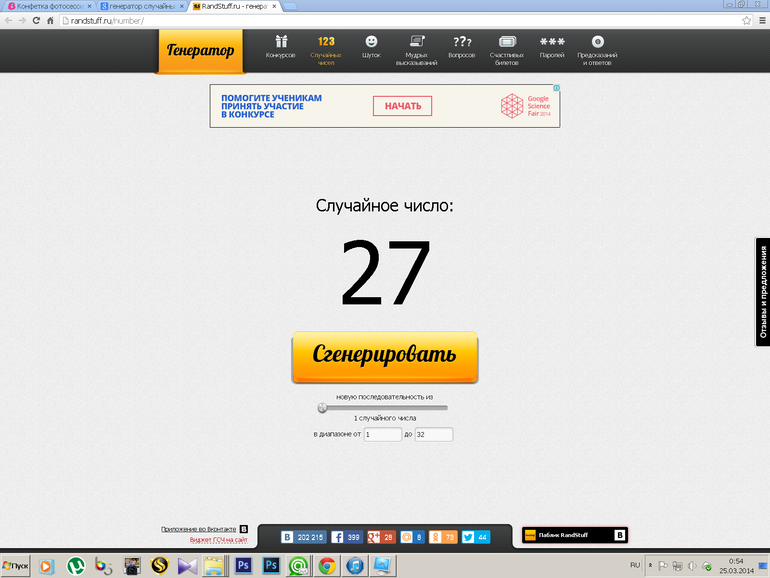
Task: Open the volume speaker tray icon
Action: point(692,566)
